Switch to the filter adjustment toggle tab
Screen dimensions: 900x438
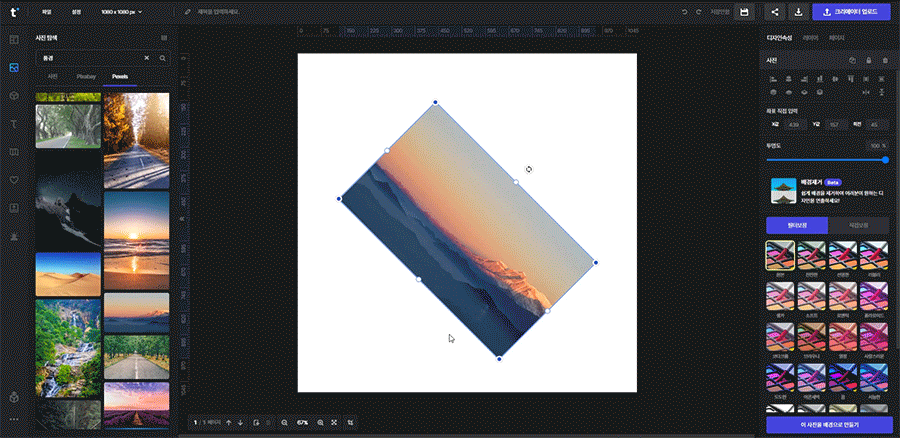(x=796, y=225)
